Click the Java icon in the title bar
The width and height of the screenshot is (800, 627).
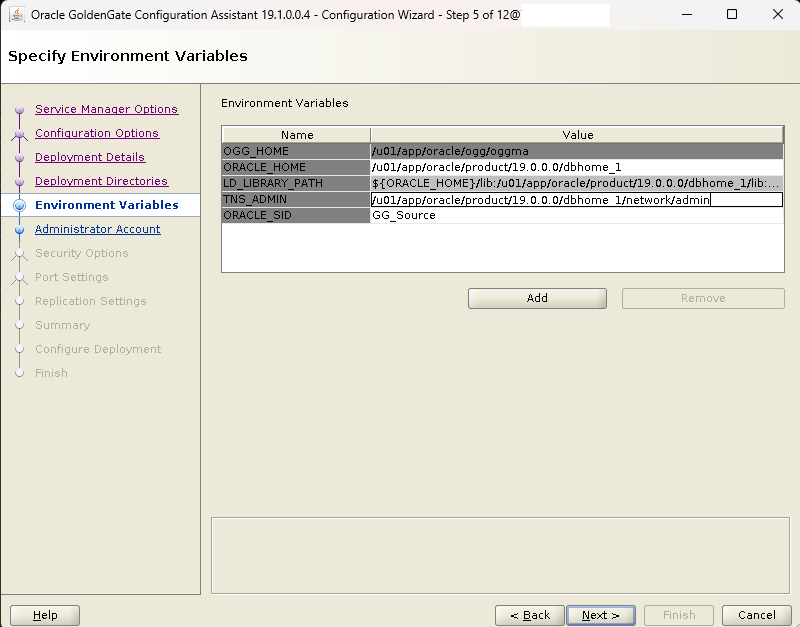pos(17,14)
